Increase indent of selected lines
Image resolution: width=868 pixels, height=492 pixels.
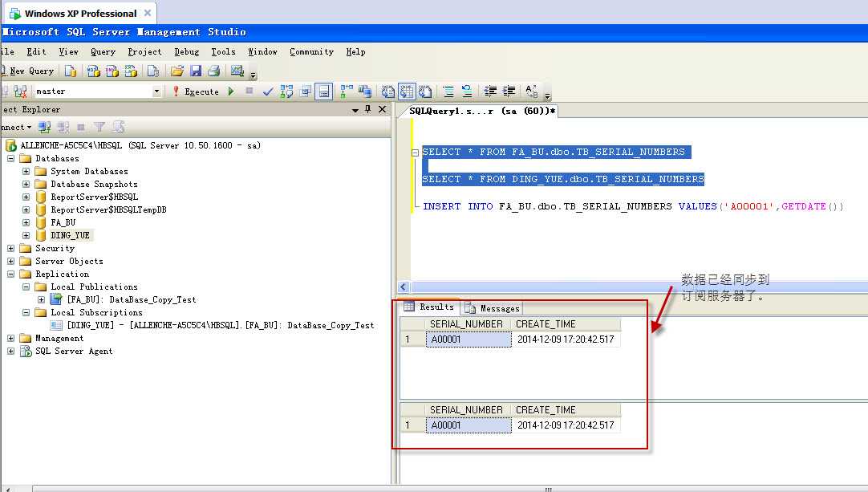coord(509,91)
